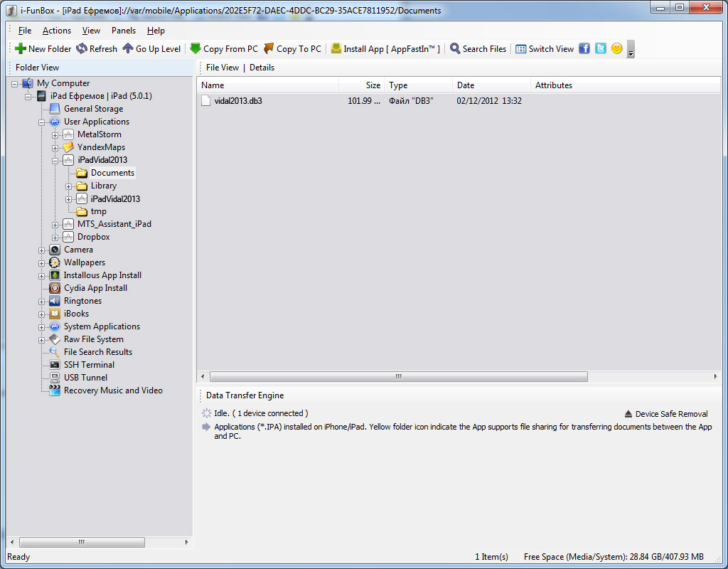Open the Facebook icon in toolbar
Viewport: 728px width, 569px height.
(x=584, y=48)
